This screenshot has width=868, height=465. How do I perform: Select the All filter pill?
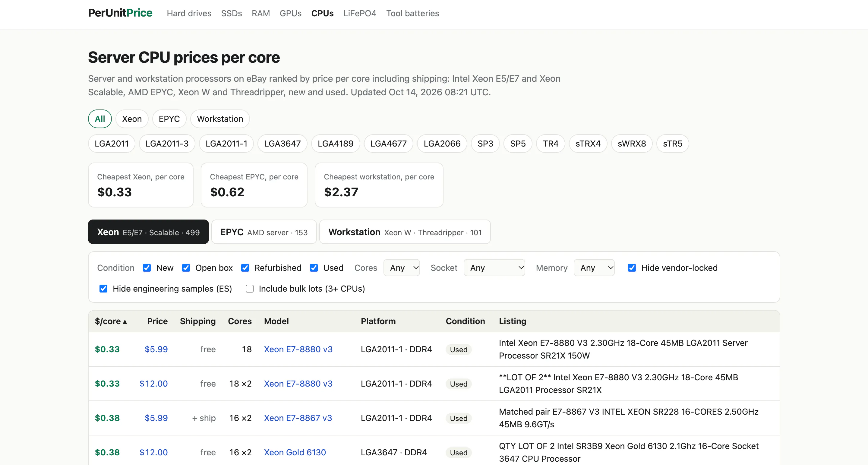coord(100,119)
